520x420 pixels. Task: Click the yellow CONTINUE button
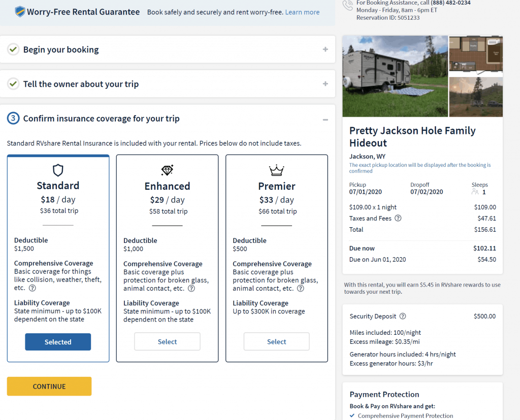pyautogui.click(x=49, y=386)
